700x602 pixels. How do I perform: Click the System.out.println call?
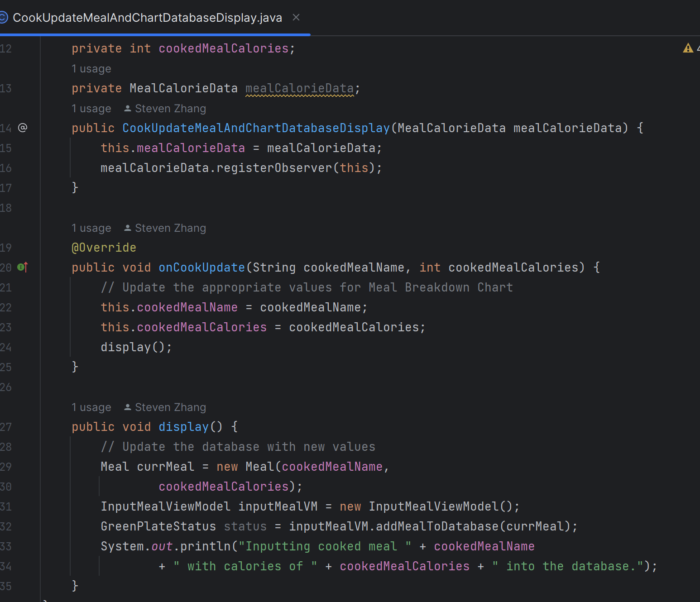click(x=166, y=546)
